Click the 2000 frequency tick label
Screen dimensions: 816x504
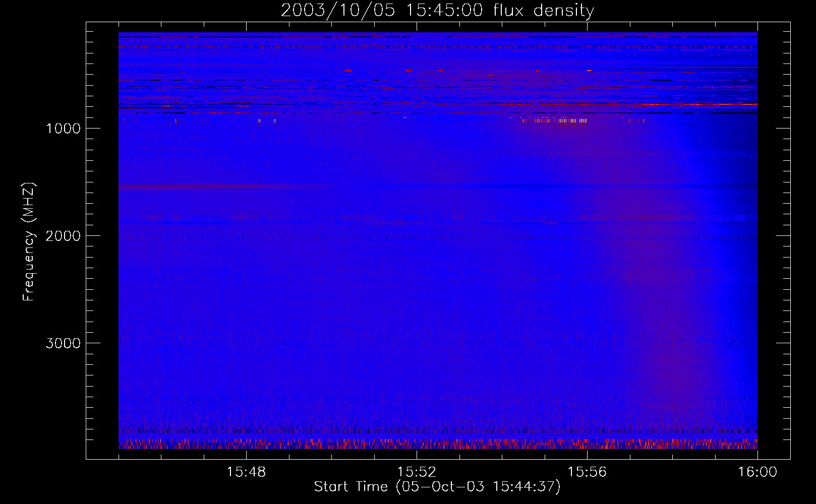(63, 236)
